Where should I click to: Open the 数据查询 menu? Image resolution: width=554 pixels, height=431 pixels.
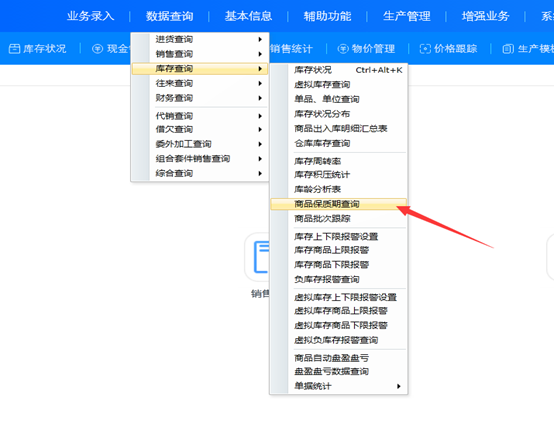[x=170, y=16]
